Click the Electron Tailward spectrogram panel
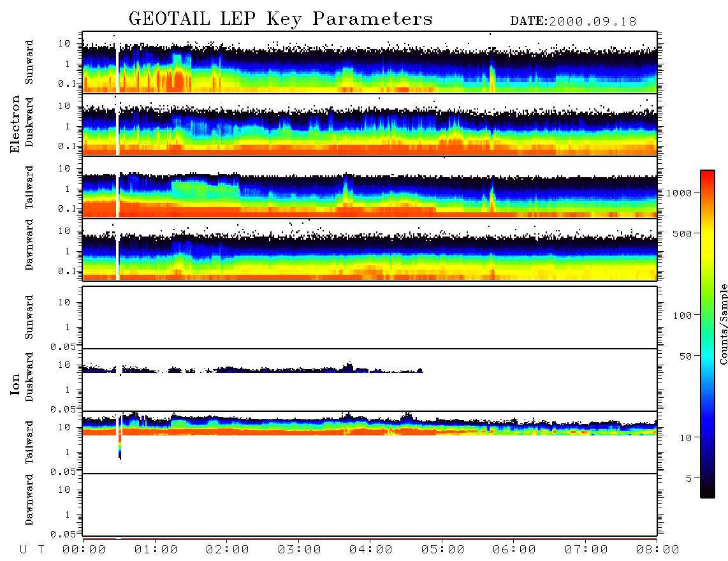Viewport: 728px width, 561px height. 370,187
